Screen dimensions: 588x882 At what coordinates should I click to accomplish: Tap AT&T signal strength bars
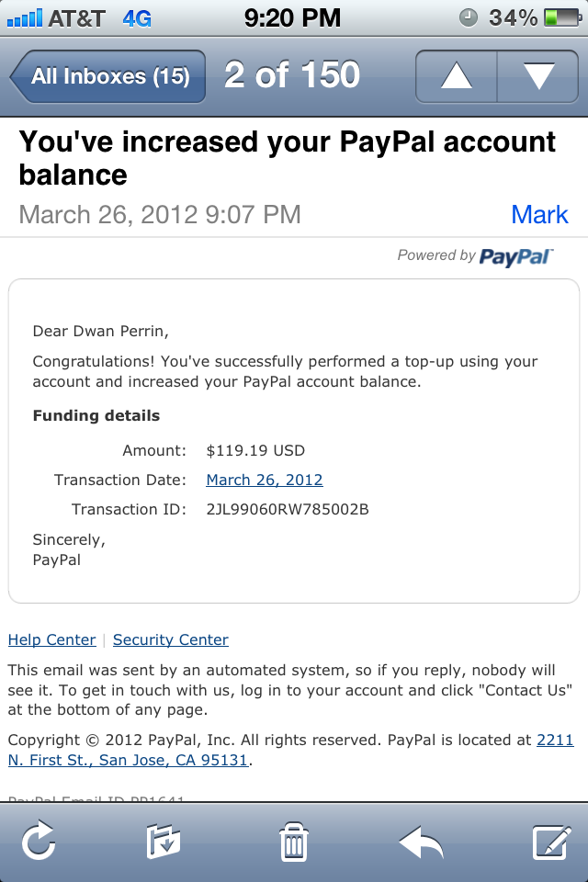[x=26, y=17]
